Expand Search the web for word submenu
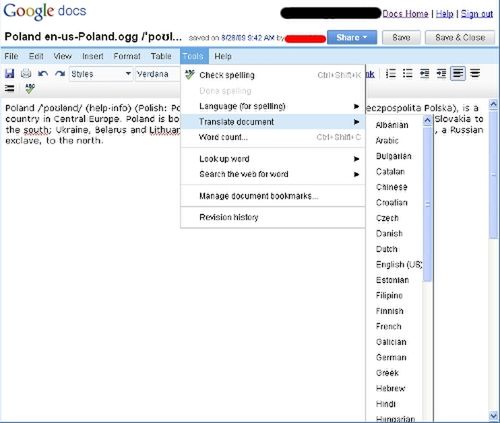 coord(273,174)
